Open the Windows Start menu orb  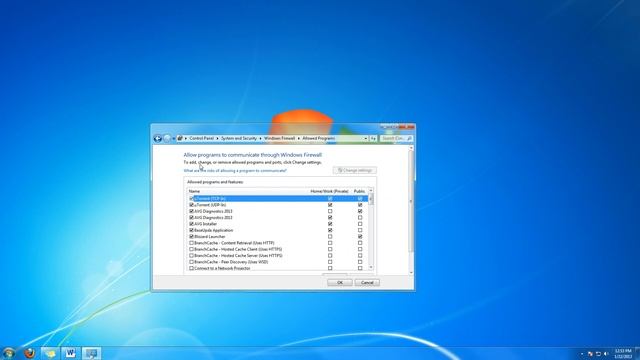tap(9, 353)
